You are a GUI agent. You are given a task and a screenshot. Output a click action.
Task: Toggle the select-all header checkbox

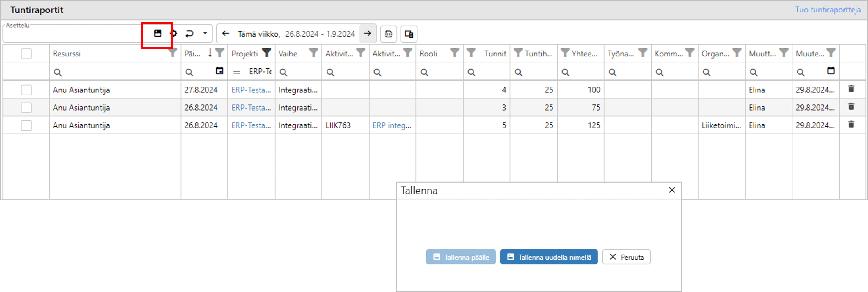click(x=26, y=54)
